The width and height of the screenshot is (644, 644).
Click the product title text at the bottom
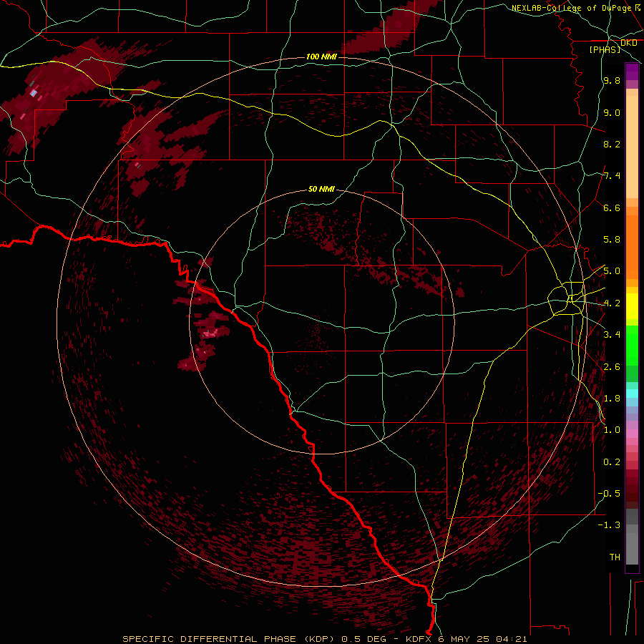pyautogui.click(x=324, y=639)
